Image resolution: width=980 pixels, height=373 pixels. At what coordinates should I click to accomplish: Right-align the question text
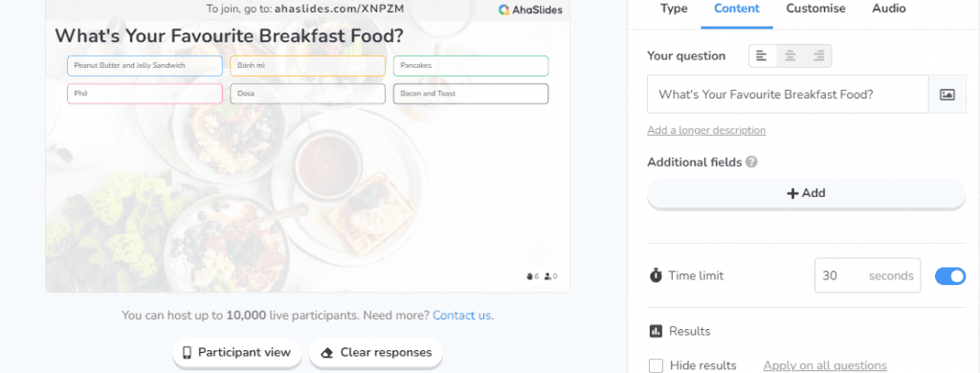(818, 55)
